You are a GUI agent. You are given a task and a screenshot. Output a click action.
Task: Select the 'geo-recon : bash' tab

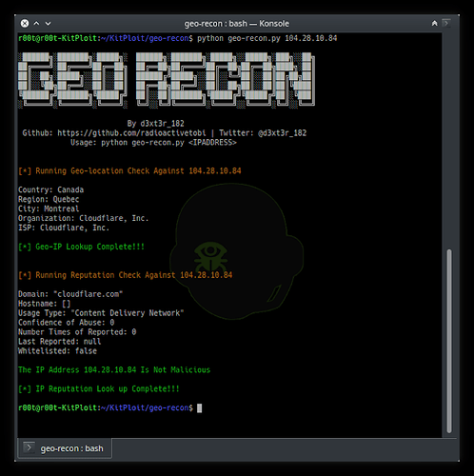point(65,448)
